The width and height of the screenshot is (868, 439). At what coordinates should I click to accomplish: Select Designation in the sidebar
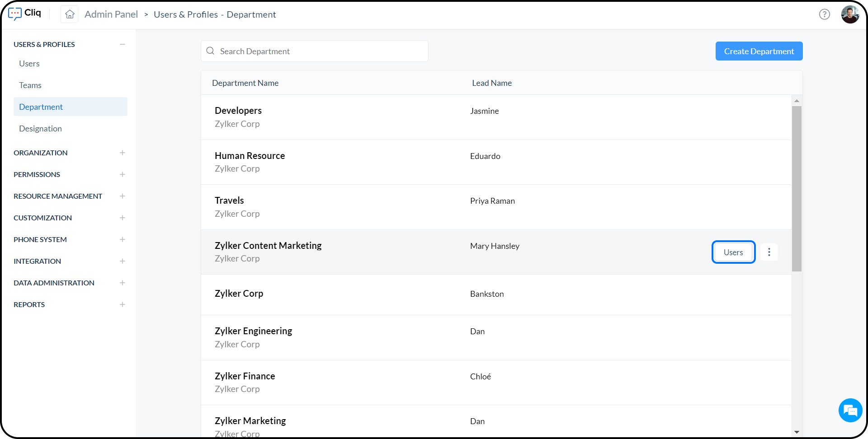(x=40, y=129)
